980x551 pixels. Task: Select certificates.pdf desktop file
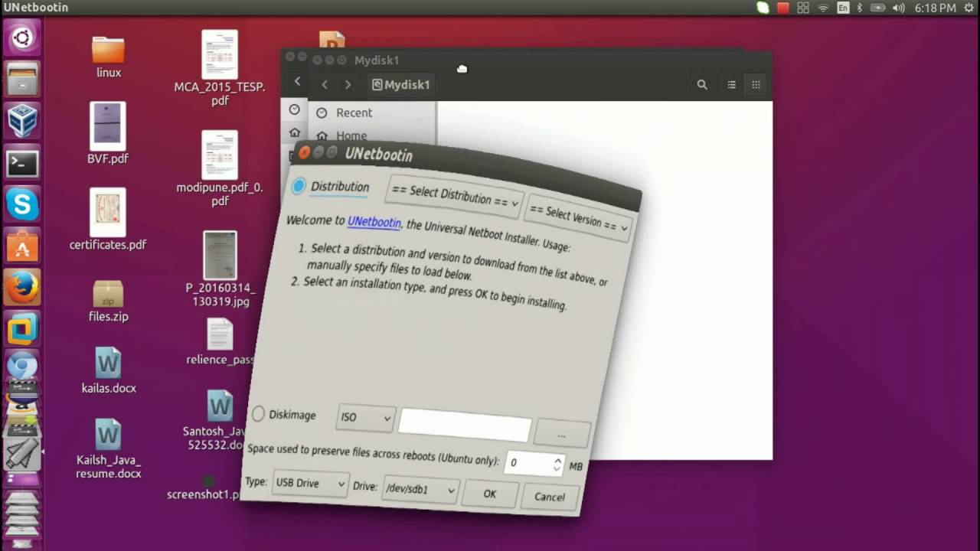[108, 220]
